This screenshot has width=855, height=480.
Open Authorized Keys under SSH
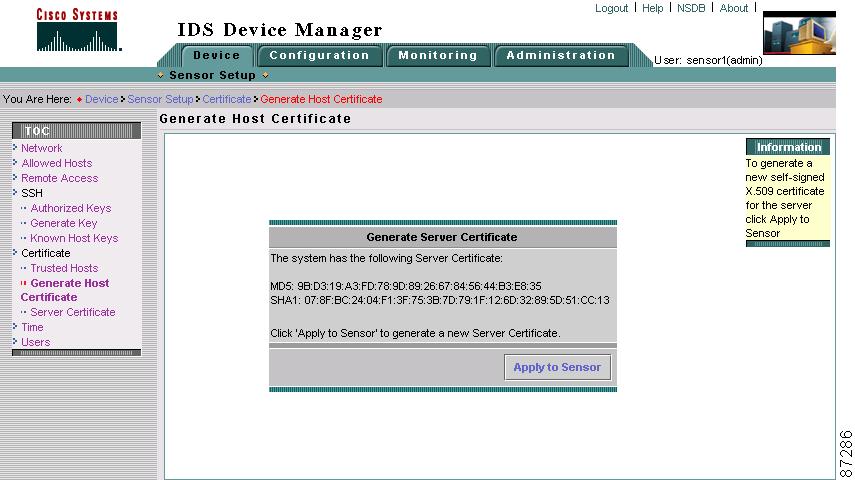[x=71, y=208]
